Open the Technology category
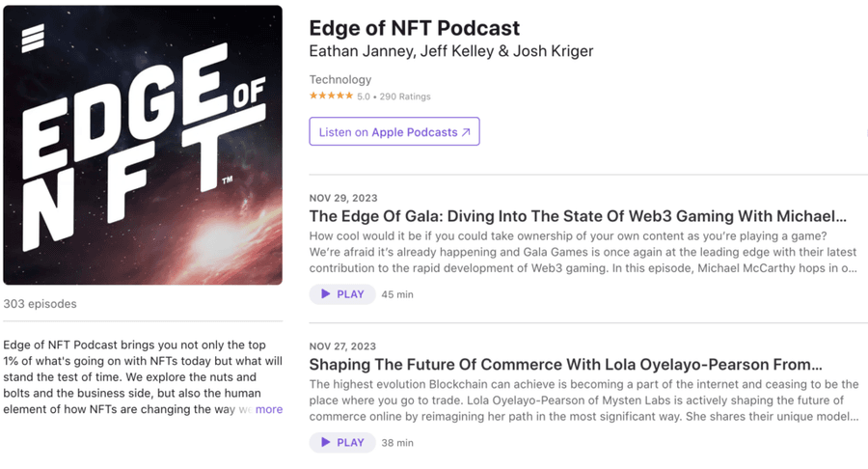868x469 pixels. (x=340, y=79)
